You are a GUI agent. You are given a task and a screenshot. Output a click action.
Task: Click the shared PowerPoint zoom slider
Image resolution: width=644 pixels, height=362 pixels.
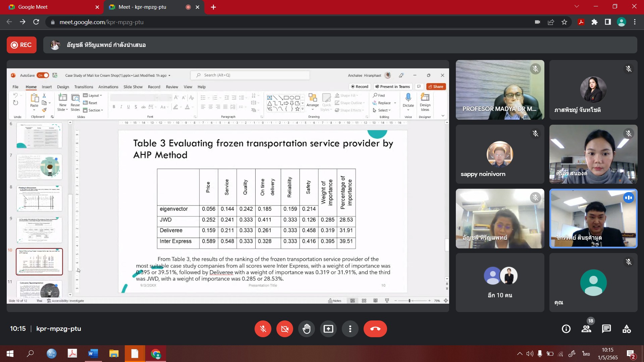coord(410,301)
